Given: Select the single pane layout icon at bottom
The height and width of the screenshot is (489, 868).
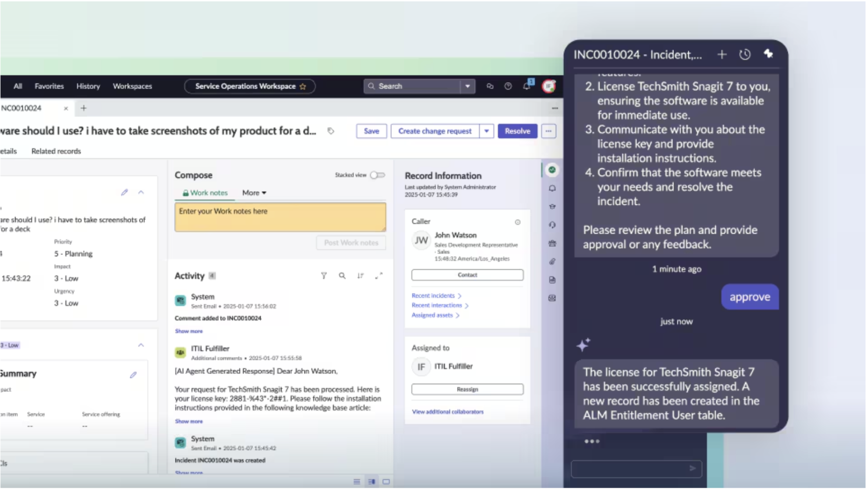Looking at the screenshot, I should (x=386, y=482).
